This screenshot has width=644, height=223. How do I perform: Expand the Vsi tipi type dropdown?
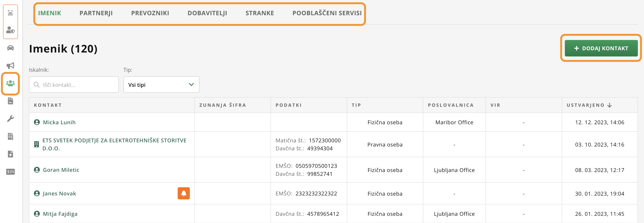point(161,85)
